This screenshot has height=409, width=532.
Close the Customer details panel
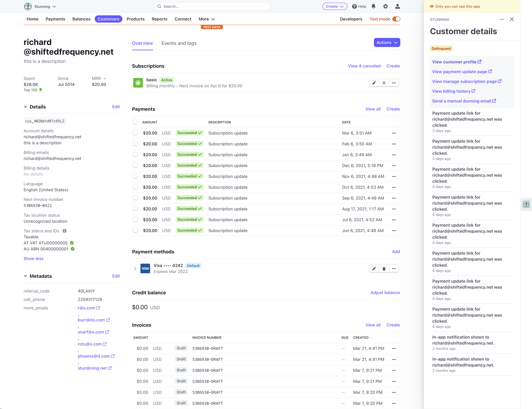(512, 19)
